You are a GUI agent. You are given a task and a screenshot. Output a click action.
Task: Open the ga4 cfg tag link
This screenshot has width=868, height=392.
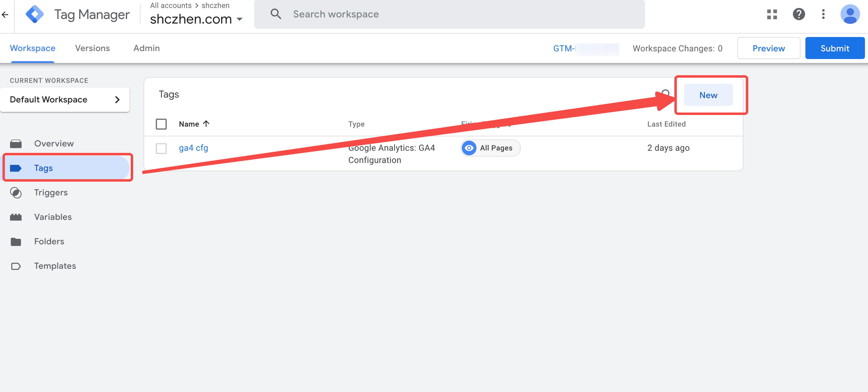coord(193,148)
